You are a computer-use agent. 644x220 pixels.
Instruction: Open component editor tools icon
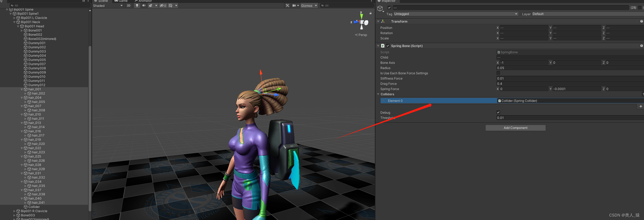pos(287,6)
